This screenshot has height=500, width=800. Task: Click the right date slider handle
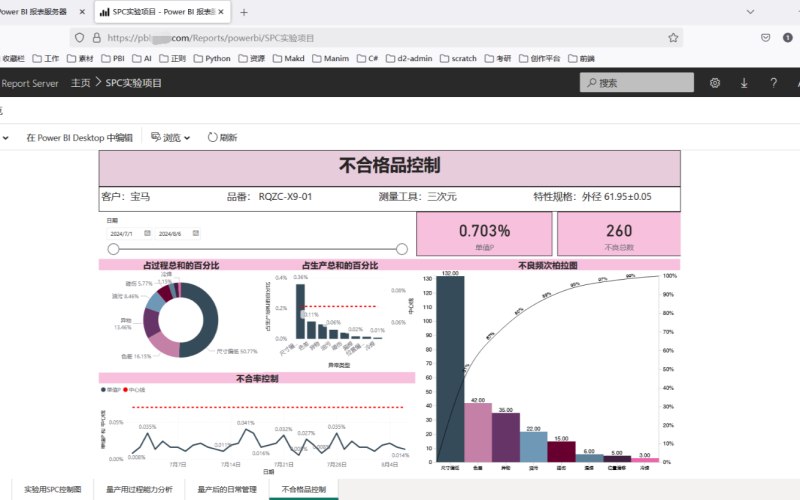pos(402,249)
